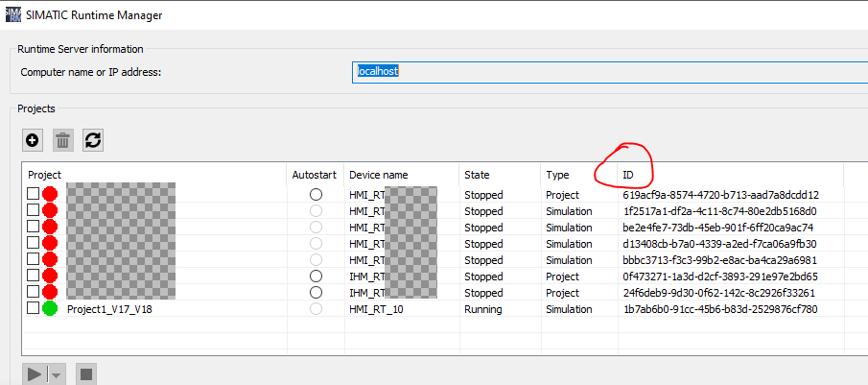868x385 pixels.
Task: Click the red status icon in first row
Action: 50,194
